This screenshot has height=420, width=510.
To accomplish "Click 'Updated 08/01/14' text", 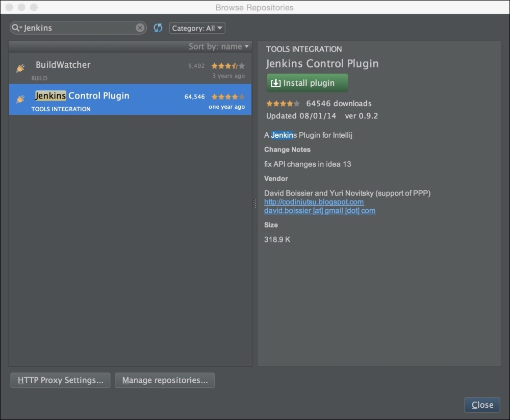I will pos(301,116).
